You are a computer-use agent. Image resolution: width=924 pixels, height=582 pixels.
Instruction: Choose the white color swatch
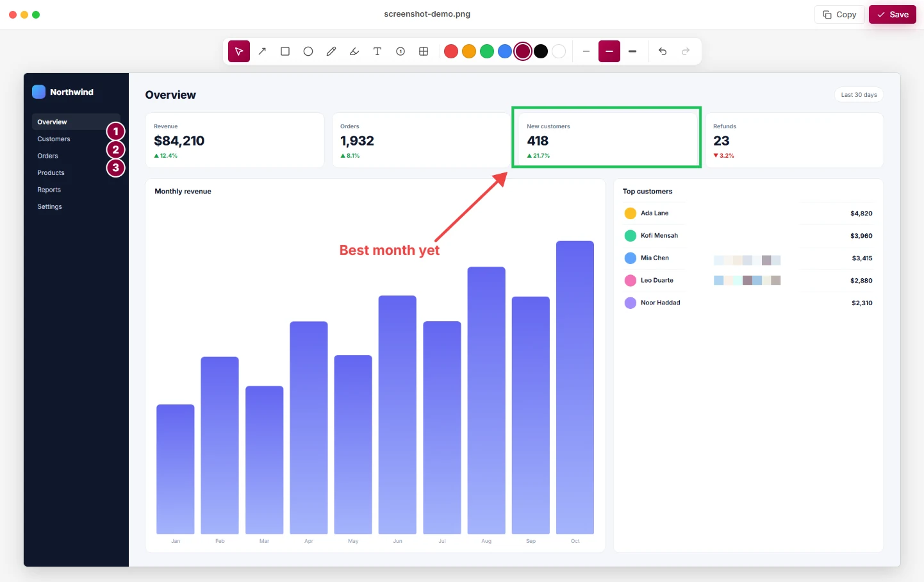[559, 51]
